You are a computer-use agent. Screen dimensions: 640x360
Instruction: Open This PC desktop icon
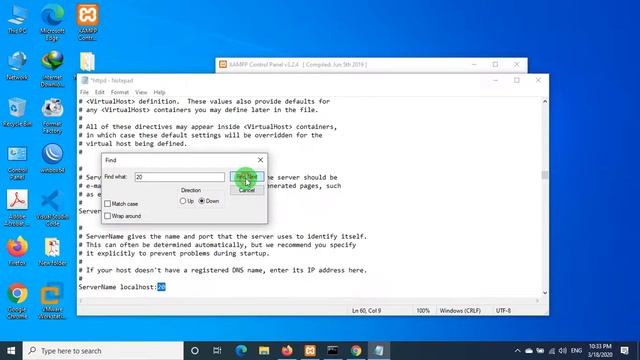pos(17,19)
